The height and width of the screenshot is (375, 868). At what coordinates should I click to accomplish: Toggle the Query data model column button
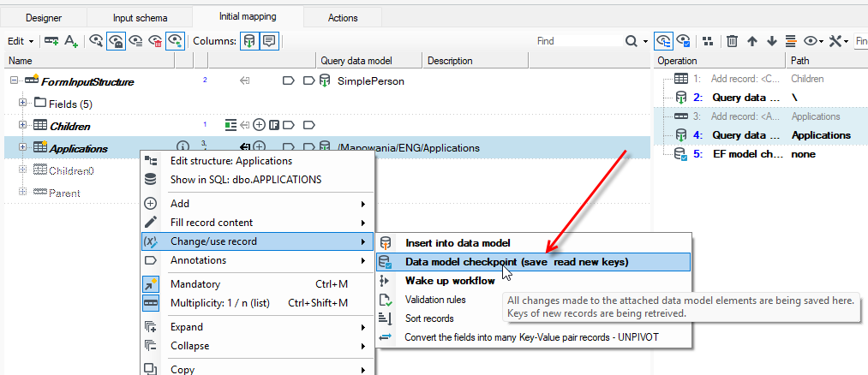[x=249, y=40]
